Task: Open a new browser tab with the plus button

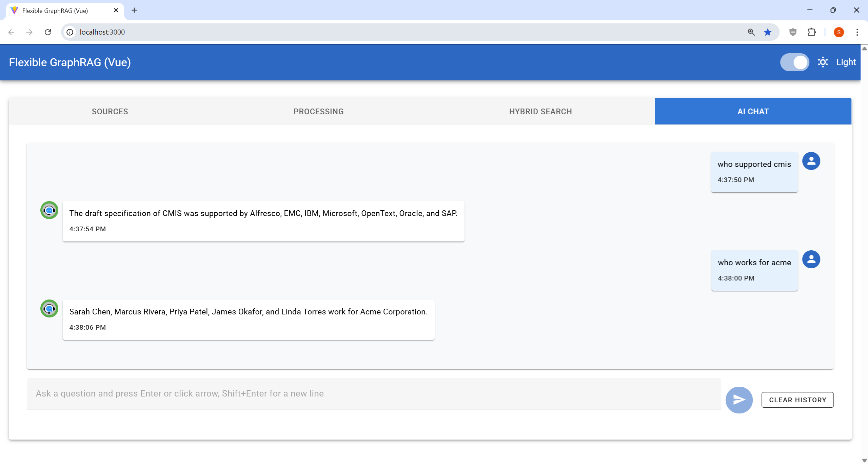Action: coord(134,11)
